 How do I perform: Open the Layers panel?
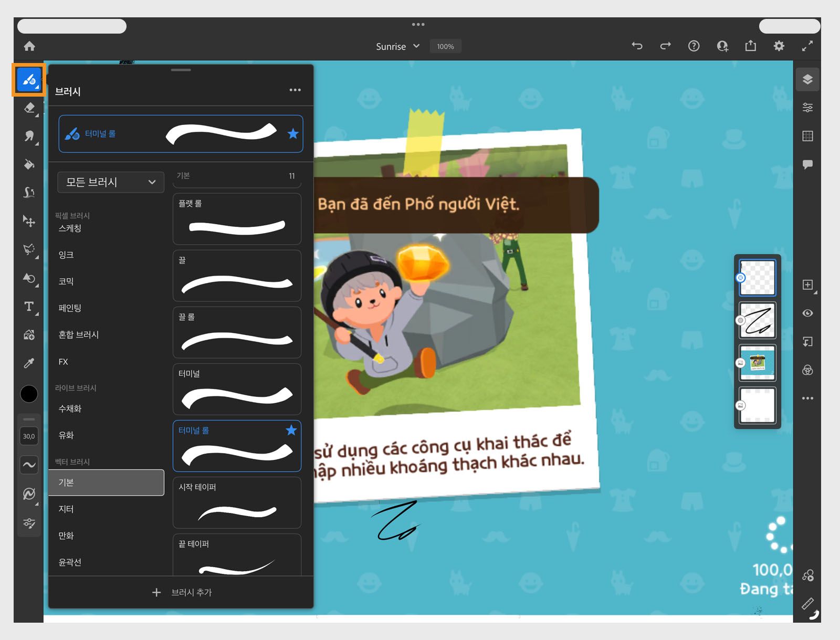[807, 79]
